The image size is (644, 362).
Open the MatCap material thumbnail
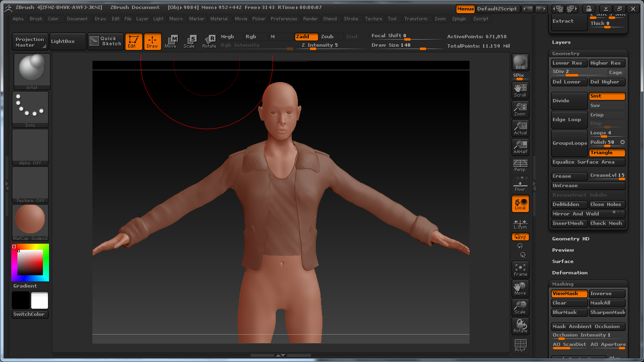tap(30, 221)
